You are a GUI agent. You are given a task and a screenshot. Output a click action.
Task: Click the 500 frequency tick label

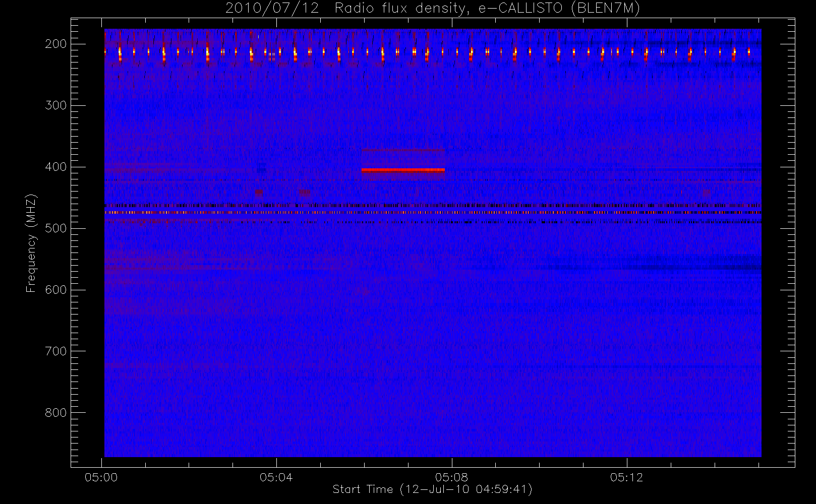click(x=56, y=228)
